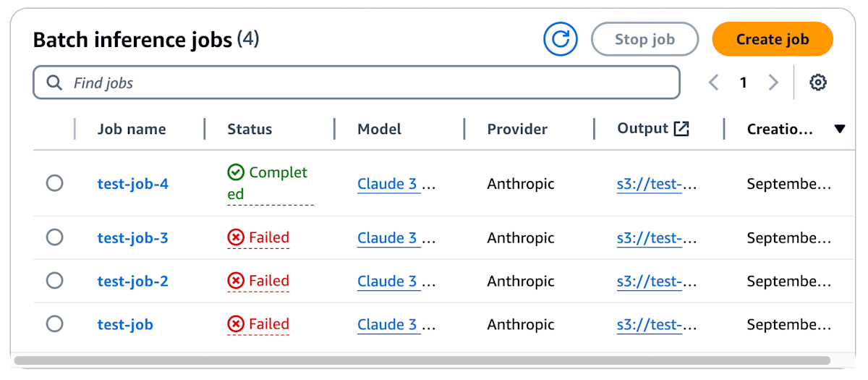Sort by Creation time descending arrow
Image resolution: width=868 pixels, height=380 pixels.
840,130
